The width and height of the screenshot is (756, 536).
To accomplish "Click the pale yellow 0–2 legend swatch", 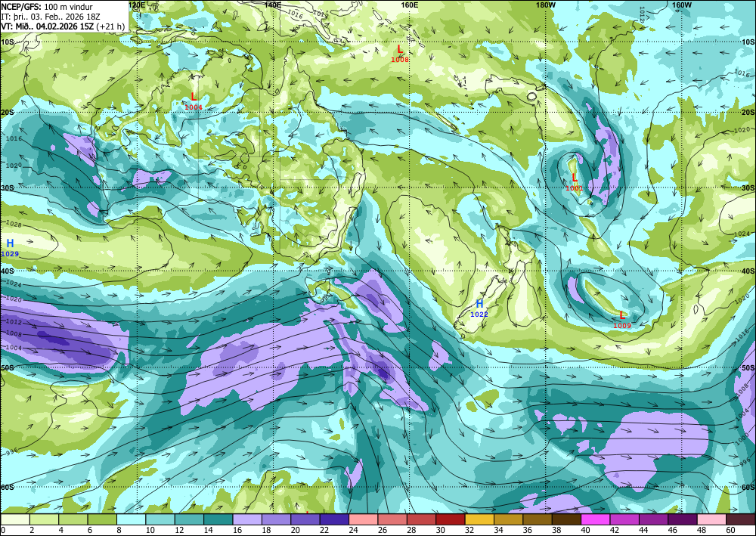I will (x=15, y=519).
